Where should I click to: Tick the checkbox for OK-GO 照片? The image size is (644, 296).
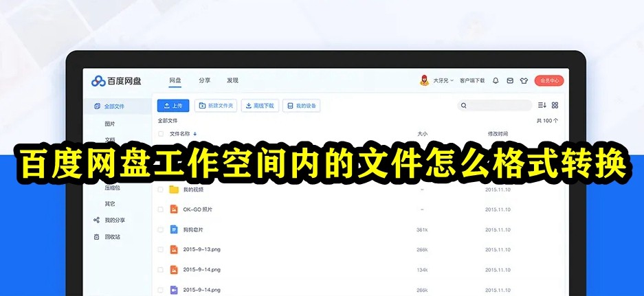point(161,209)
